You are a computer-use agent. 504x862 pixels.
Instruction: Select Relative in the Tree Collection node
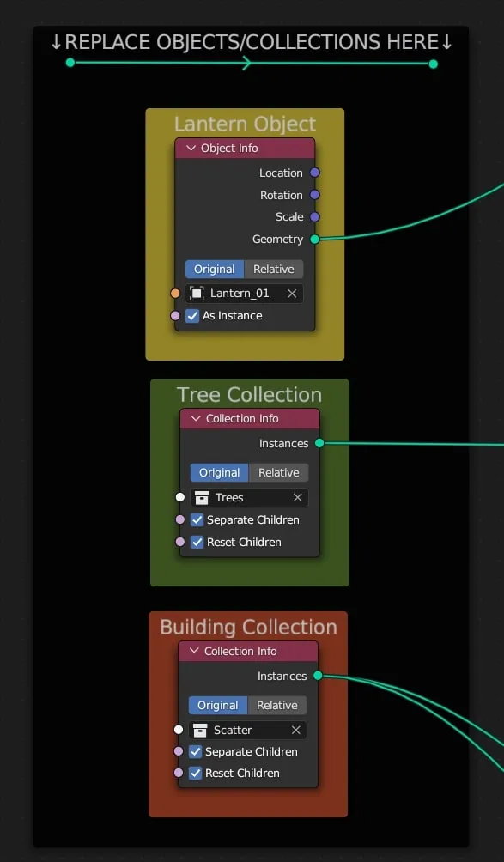pyautogui.click(x=279, y=473)
